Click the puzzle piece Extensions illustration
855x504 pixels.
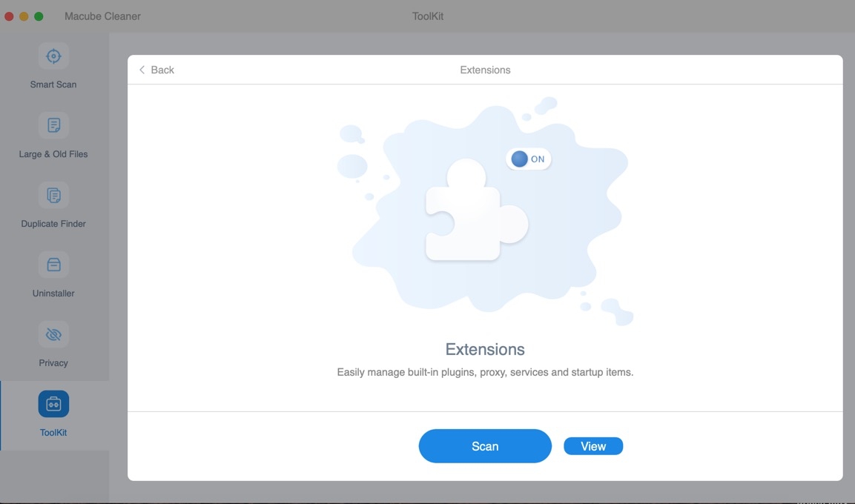(x=476, y=210)
